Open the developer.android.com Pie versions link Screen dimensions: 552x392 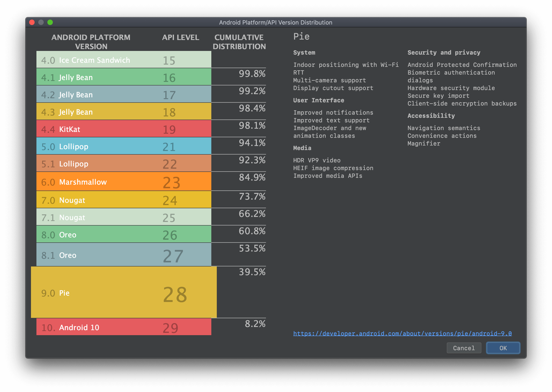tap(402, 333)
